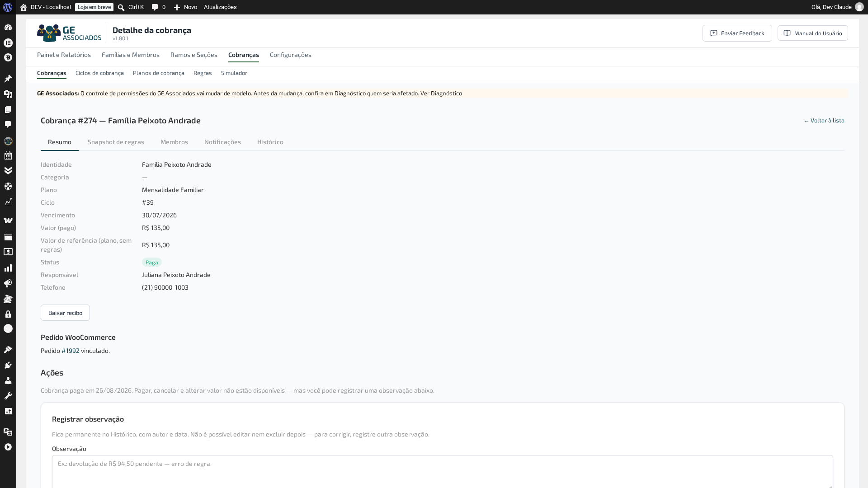Image resolution: width=868 pixels, height=488 pixels.
Task: Expand the Novo menu in admin bar
Action: 185,7
